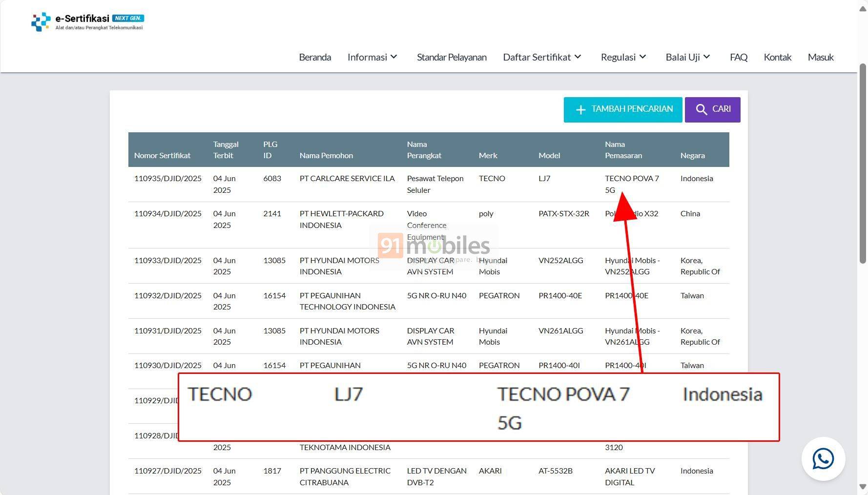Go to Beranda menu item
Viewport: 868px width, 495px height.
(315, 57)
